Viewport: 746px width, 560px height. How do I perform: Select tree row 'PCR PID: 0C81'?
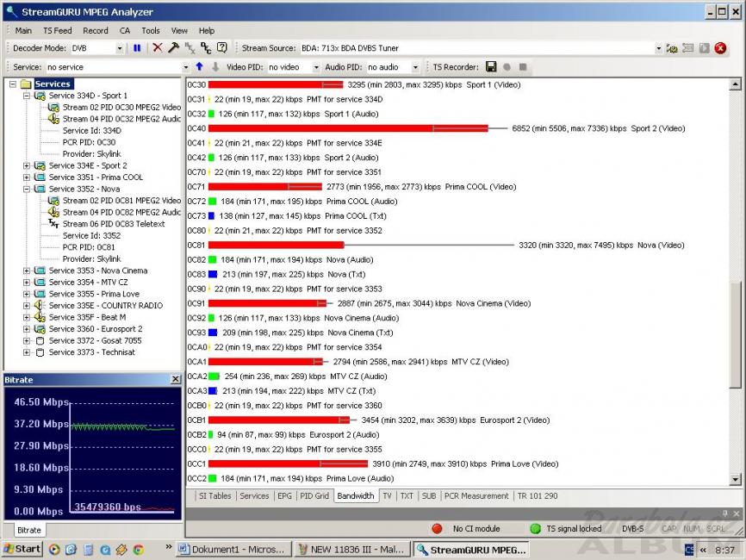click(x=89, y=247)
